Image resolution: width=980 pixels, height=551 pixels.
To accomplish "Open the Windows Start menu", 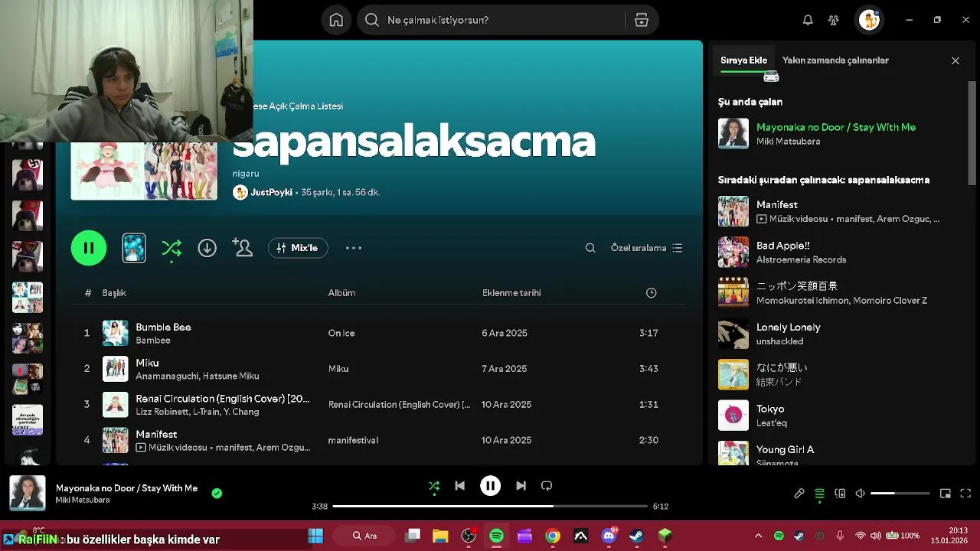I will tap(315, 536).
